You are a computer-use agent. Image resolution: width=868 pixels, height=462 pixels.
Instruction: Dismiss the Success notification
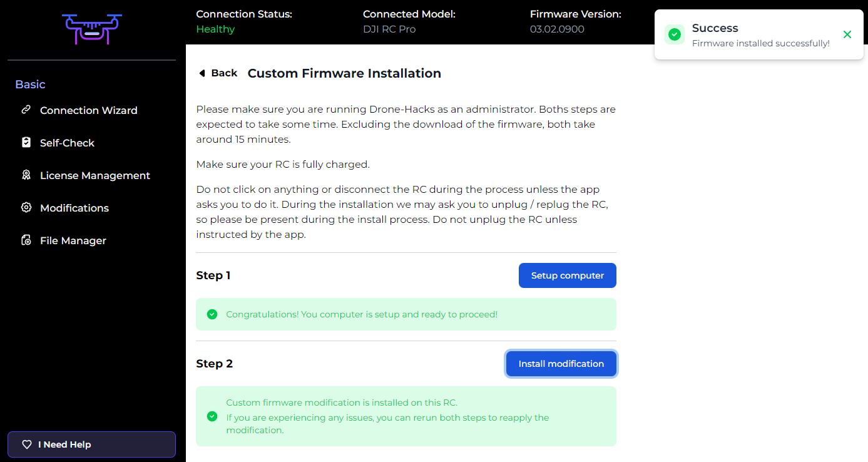coord(847,34)
